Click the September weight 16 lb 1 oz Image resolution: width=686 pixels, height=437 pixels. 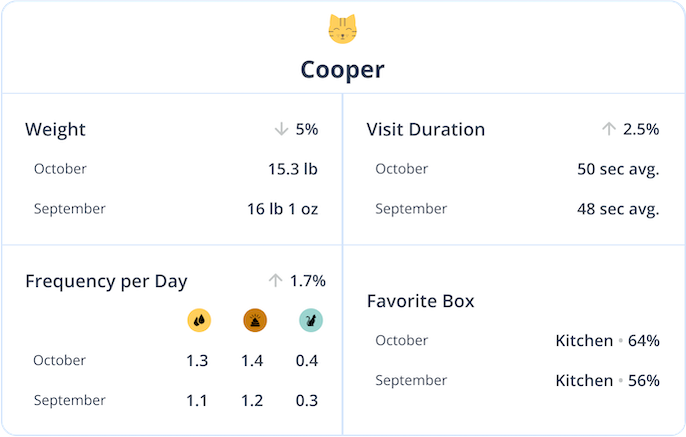pos(283,209)
